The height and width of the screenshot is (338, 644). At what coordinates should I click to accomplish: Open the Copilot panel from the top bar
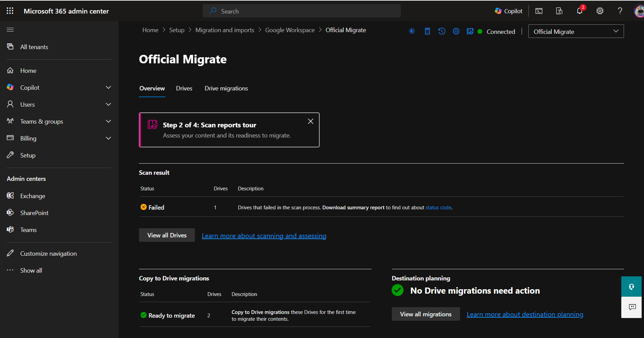pyautogui.click(x=508, y=11)
